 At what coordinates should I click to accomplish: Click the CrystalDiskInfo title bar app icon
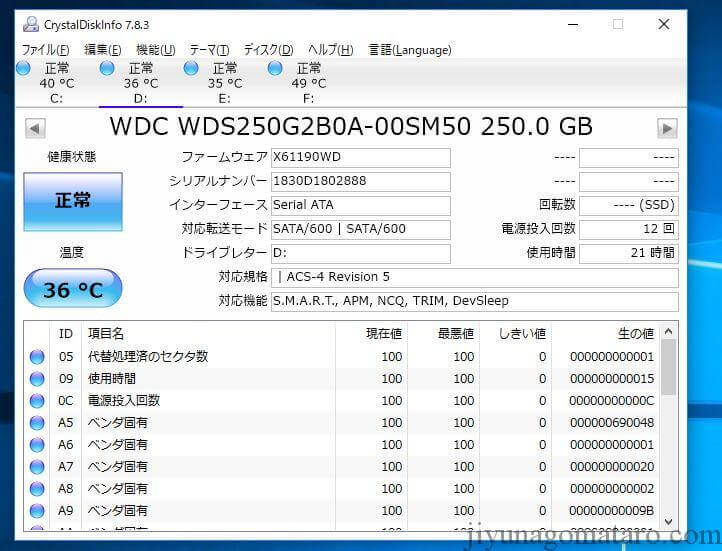pyautogui.click(x=31, y=24)
